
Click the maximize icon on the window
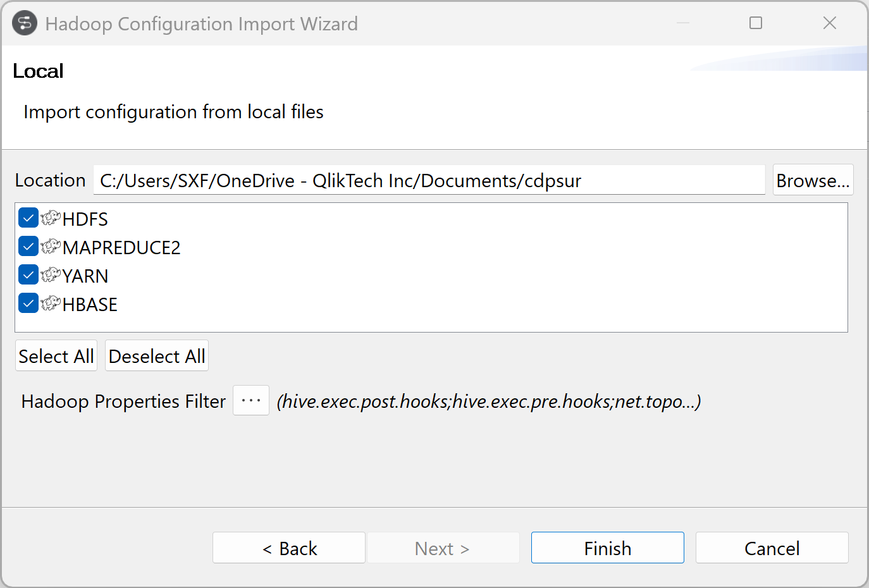coord(756,23)
